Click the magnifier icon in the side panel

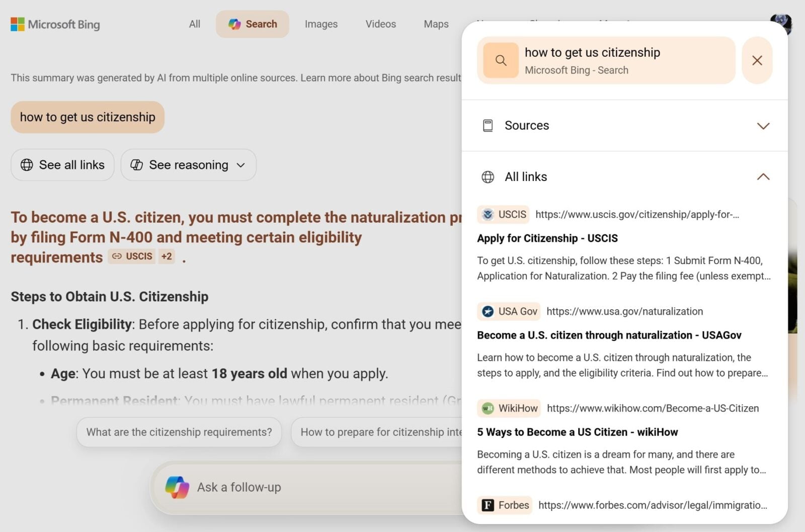click(x=501, y=60)
